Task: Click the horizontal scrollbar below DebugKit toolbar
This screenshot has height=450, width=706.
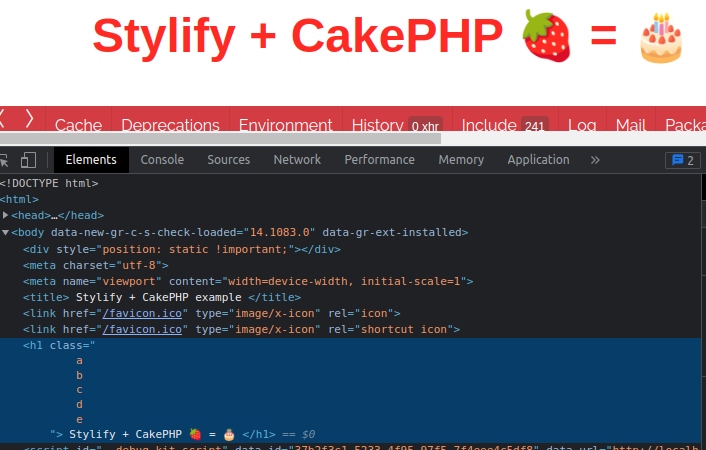Action: pos(220,138)
